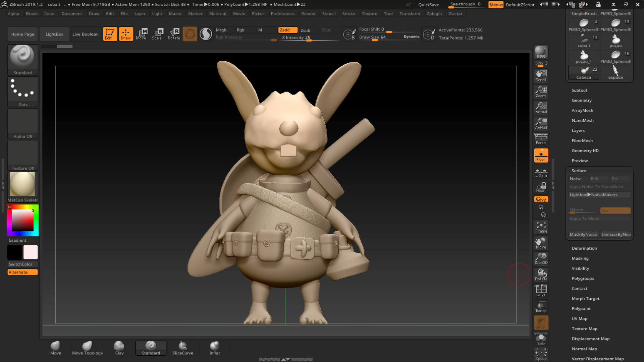Open the Render menu
Viewport: 644px width, 362px height.
pyautogui.click(x=309, y=14)
